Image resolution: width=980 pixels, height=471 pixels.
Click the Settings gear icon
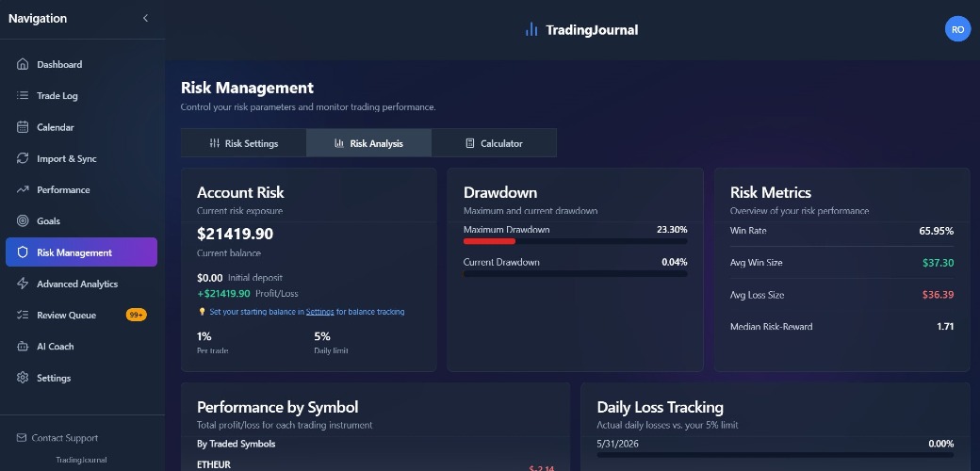coord(23,378)
